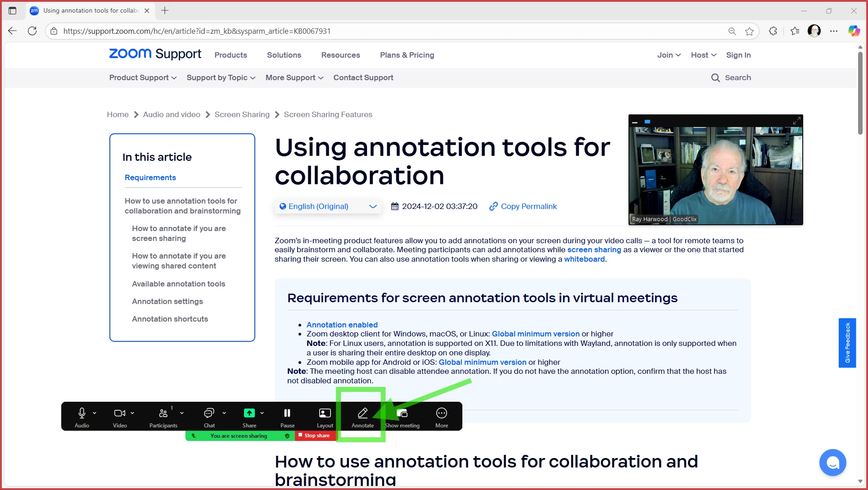This screenshot has width=868, height=490.
Task: Open the blue chat bubble assistant
Action: pos(832,463)
